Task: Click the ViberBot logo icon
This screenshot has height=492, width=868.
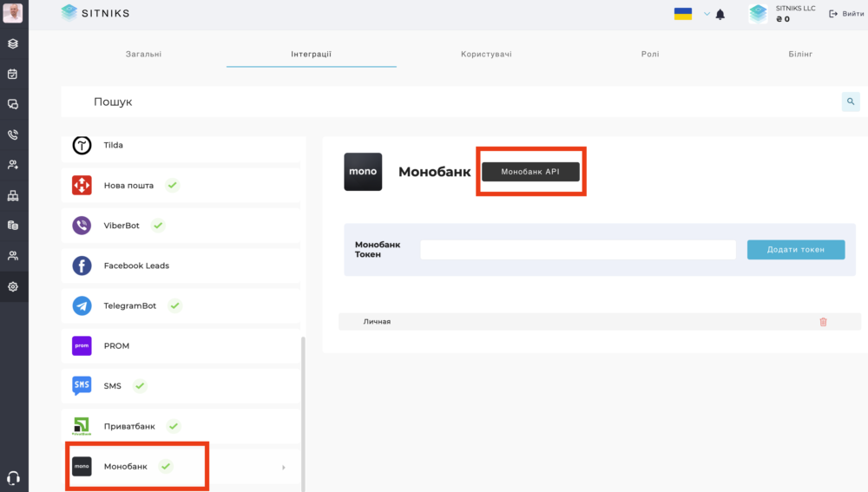Action: point(82,226)
